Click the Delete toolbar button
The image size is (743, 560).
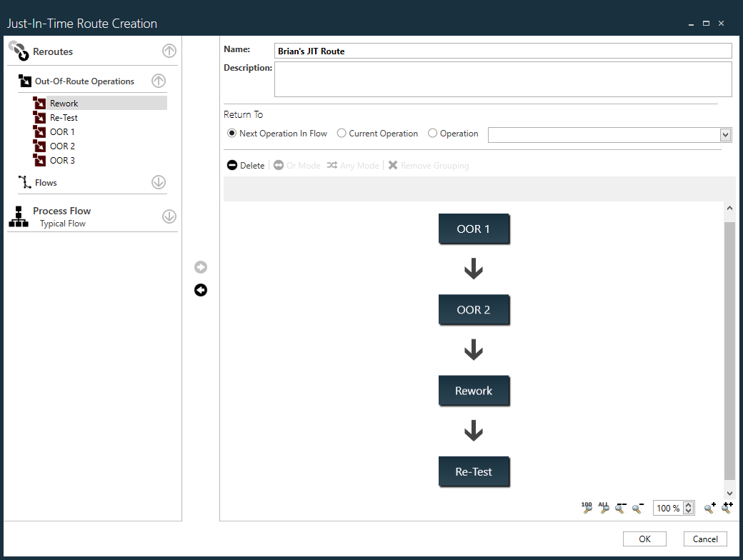click(245, 165)
